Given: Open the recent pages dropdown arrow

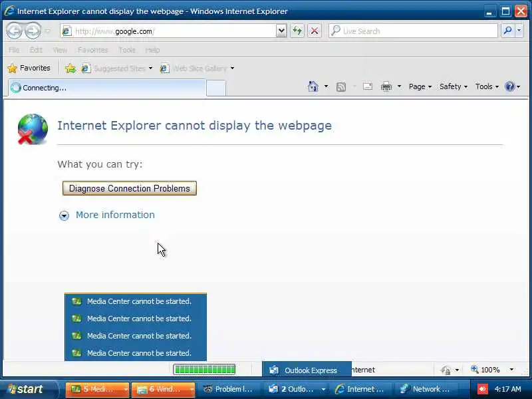Looking at the screenshot, I should pyautogui.click(x=48, y=31).
